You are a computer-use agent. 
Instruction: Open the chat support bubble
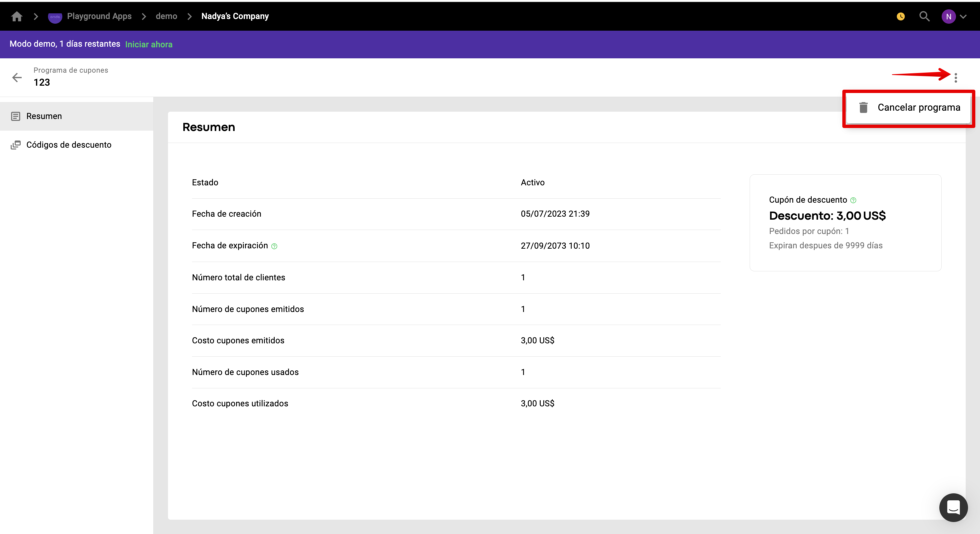(953, 507)
